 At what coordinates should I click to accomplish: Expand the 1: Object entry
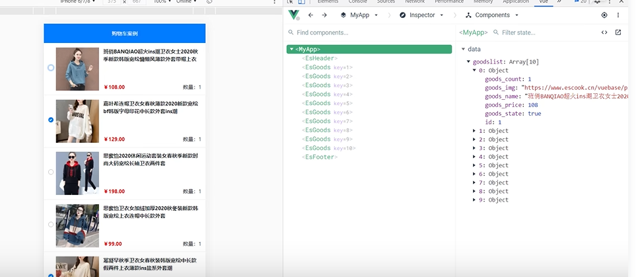475,131
